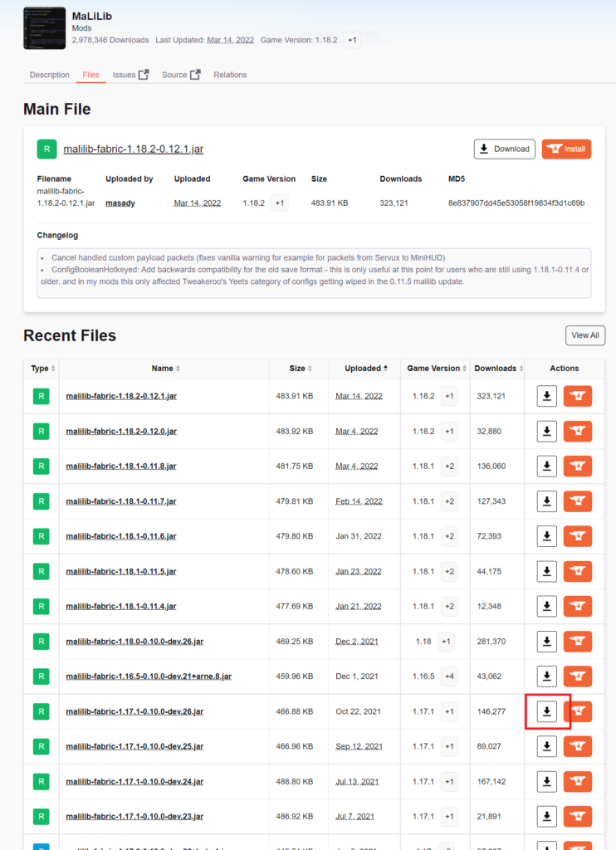Screen dimensions: 616x850
Task: Download malilib-fabric-1.18.1-0.11.8.jar using its row icon
Action: tap(546, 467)
